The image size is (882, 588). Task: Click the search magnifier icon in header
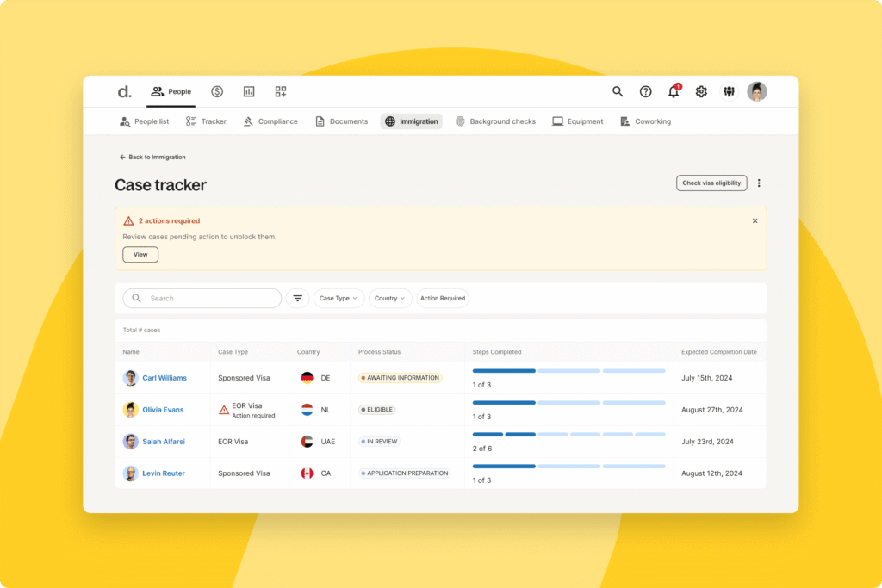pos(618,91)
